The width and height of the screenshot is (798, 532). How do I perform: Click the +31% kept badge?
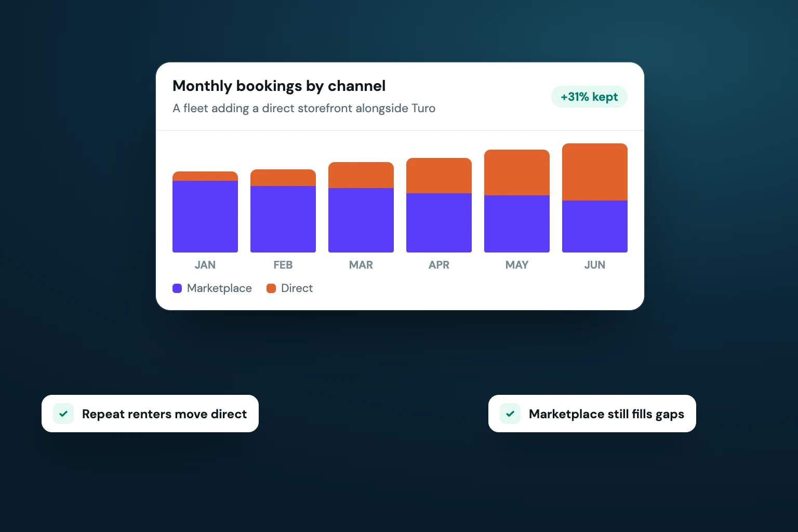(589, 97)
